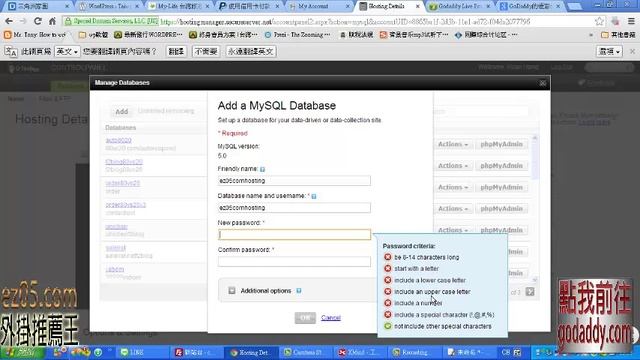The image size is (640, 360).
Task: Click the translate button in translate bar
Action: [176, 51]
